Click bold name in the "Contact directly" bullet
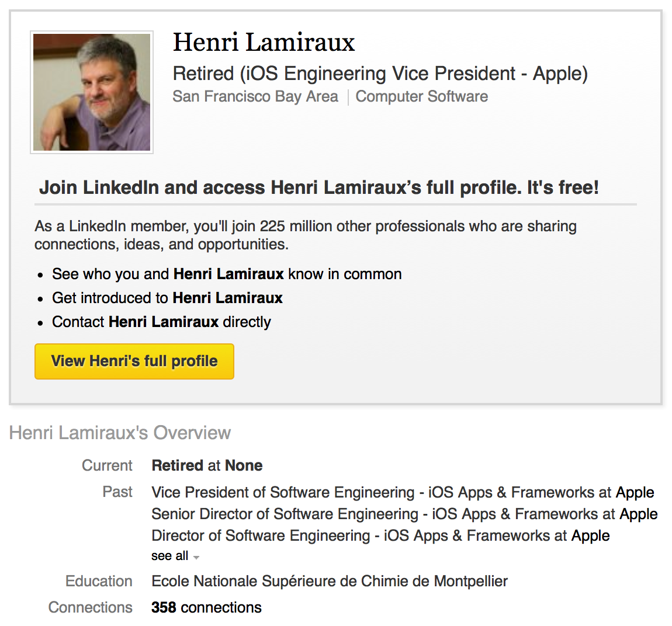672x626 pixels. [x=164, y=322]
